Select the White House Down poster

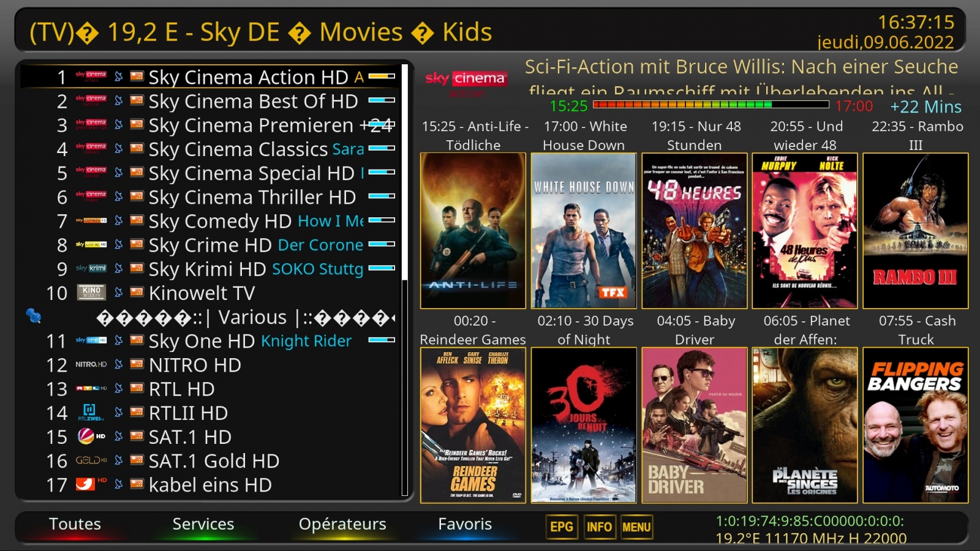[x=584, y=231]
